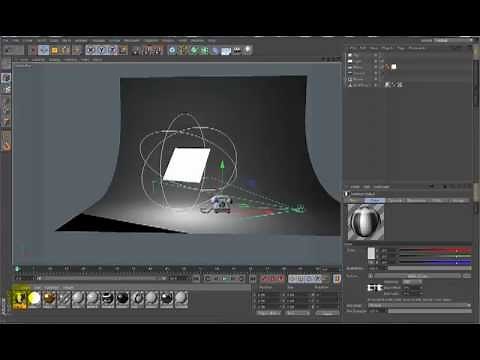Click the orange tag in Object Manager
This screenshot has width=480, height=360.
[387, 67]
